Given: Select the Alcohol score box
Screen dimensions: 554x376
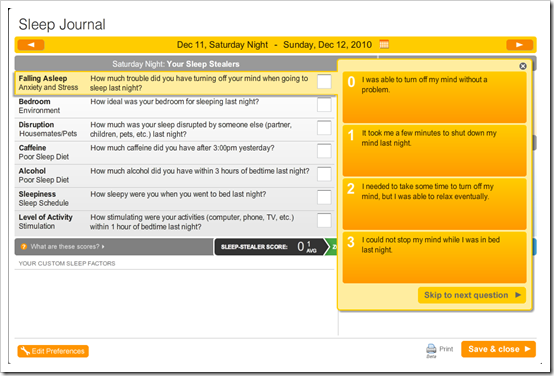Looking at the screenshot, I should point(324,174).
